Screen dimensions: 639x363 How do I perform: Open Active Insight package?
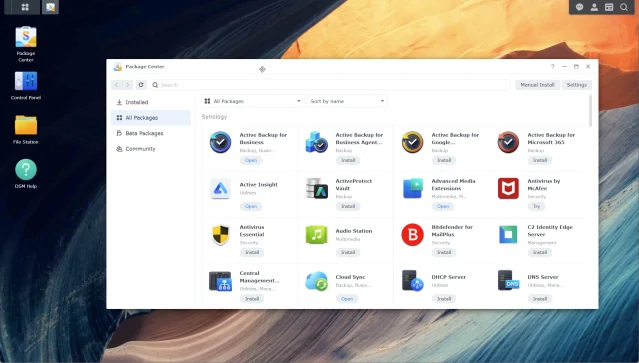pyautogui.click(x=251, y=206)
